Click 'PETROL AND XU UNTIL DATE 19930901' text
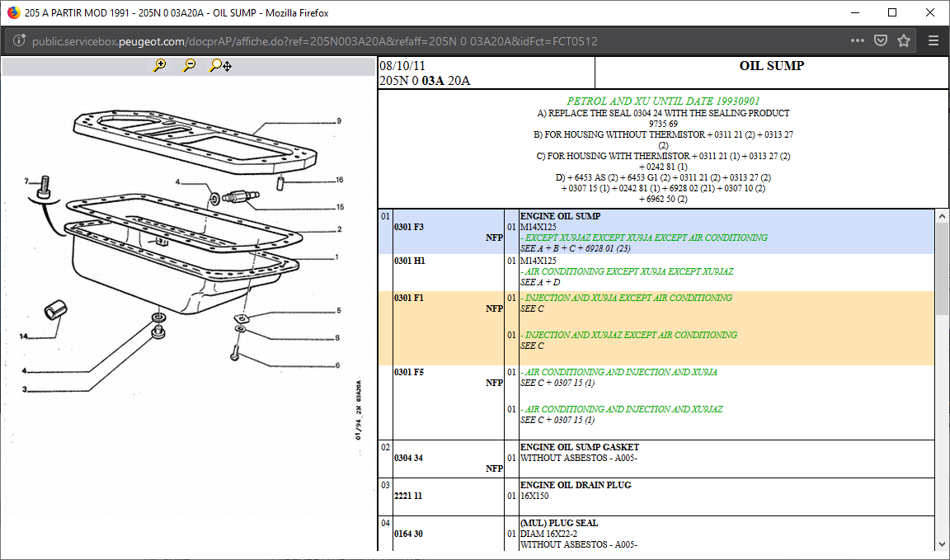 pyautogui.click(x=663, y=101)
